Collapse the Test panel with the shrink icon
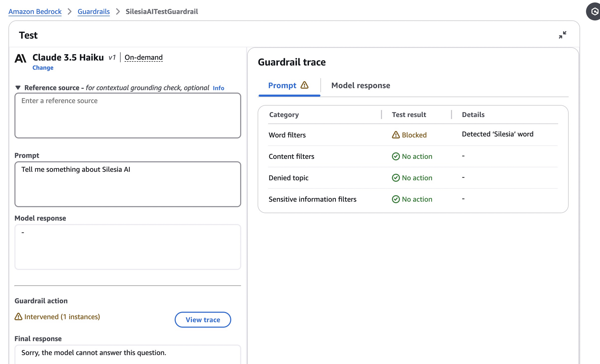The height and width of the screenshot is (364, 600). (x=562, y=35)
